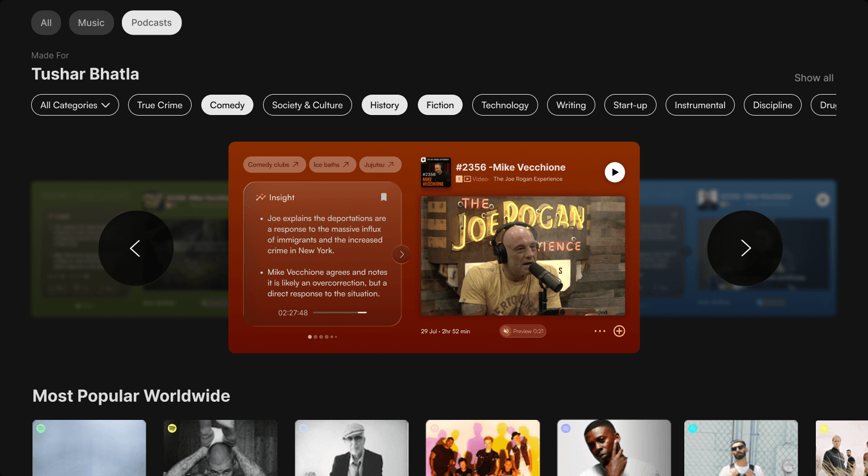Toggle the True Crime category filter

(160, 105)
